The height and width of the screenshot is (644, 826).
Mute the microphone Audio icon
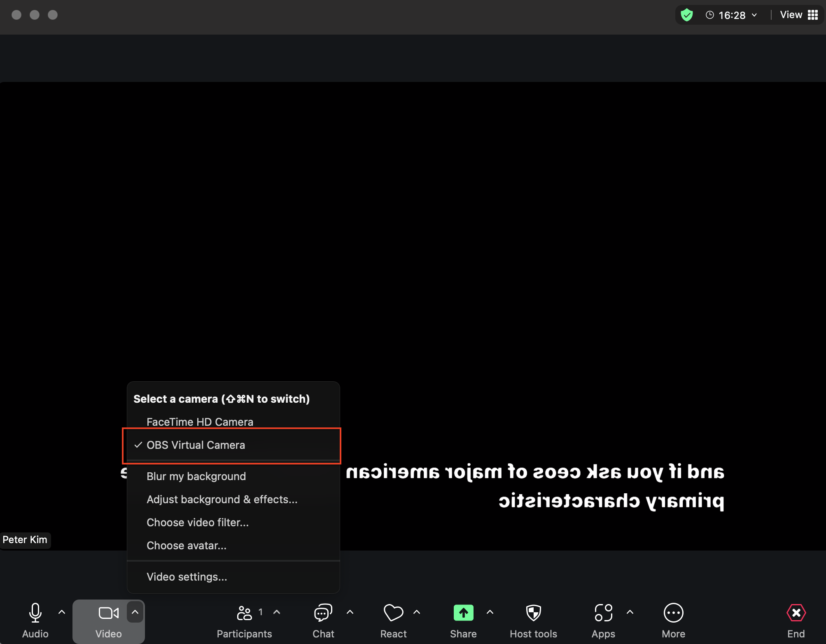(35, 613)
